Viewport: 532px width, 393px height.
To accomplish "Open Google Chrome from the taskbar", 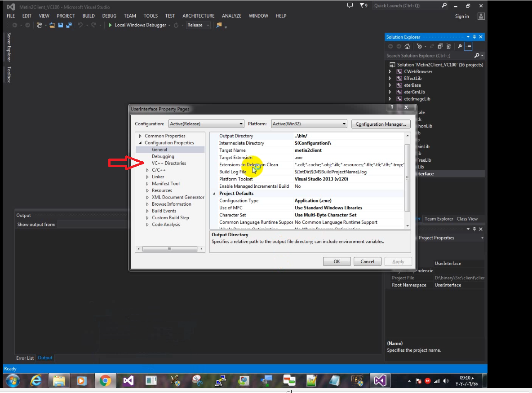I will [105, 381].
